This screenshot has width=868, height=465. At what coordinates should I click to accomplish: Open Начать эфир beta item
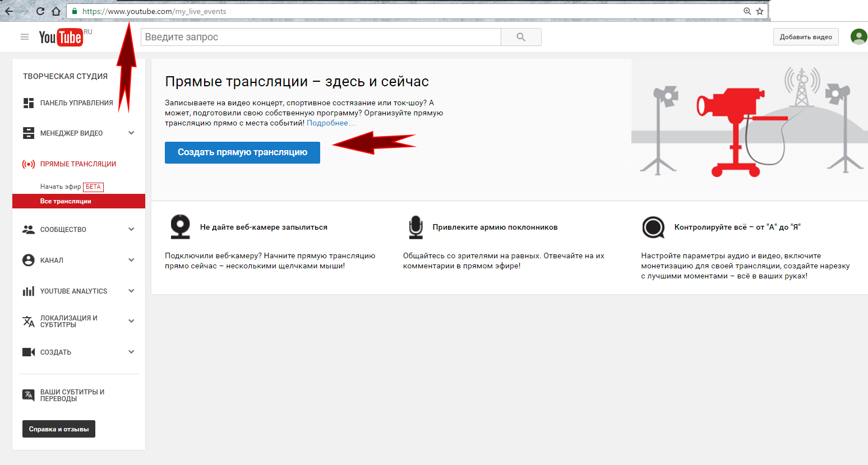(x=61, y=187)
